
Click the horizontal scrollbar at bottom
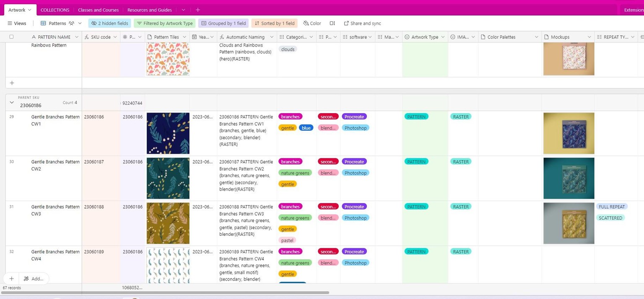click(165, 293)
